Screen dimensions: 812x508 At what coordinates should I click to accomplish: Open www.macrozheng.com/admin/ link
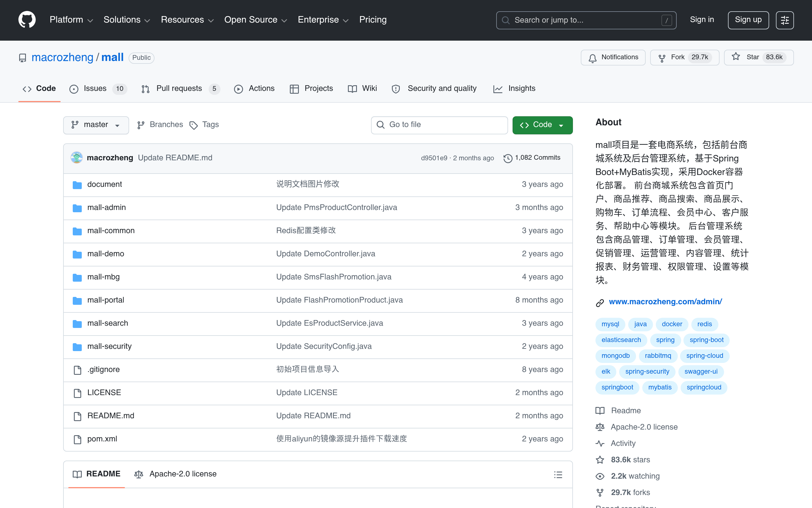point(665,302)
